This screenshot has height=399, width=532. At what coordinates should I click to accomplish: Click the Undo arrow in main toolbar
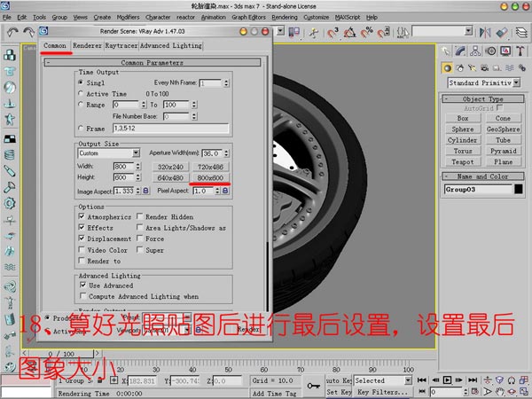pos(12,32)
